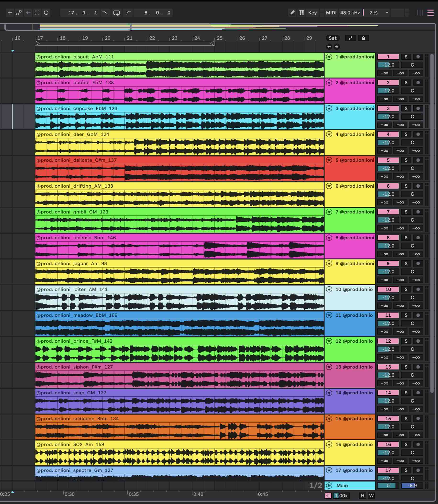Screen dimensions: 438x504
Task: Collapse track 1 biscuit using fold arrow
Action: (x=329, y=57)
